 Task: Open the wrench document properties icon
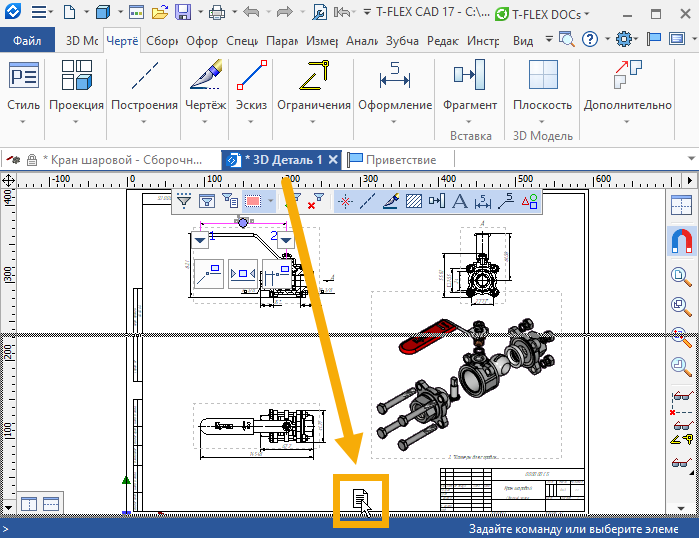319,12
